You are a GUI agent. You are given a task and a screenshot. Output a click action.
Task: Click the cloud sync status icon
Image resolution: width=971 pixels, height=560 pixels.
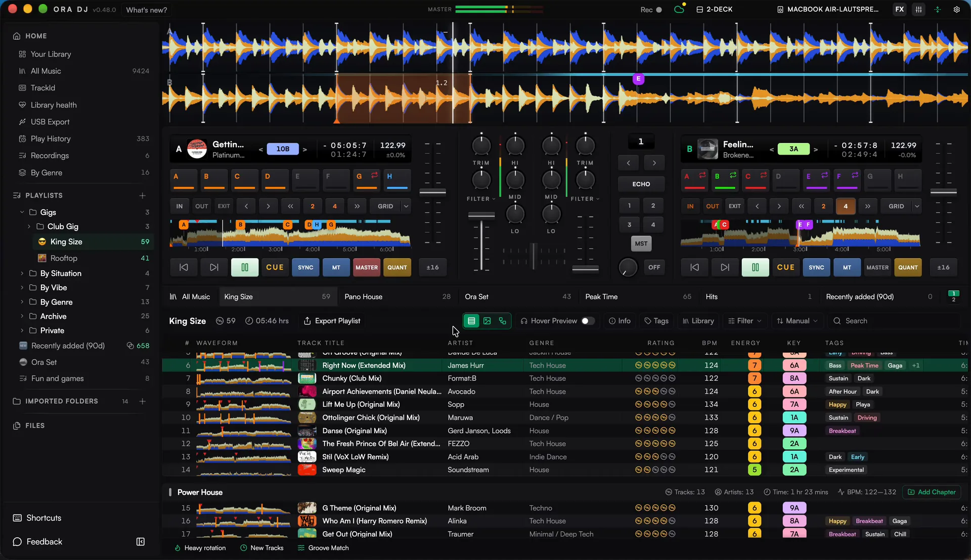(679, 9)
